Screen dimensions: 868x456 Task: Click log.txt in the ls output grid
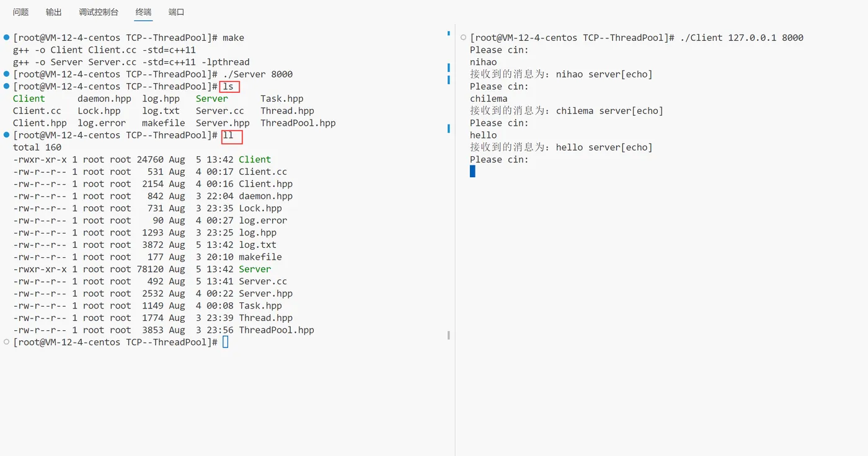[161, 111]
